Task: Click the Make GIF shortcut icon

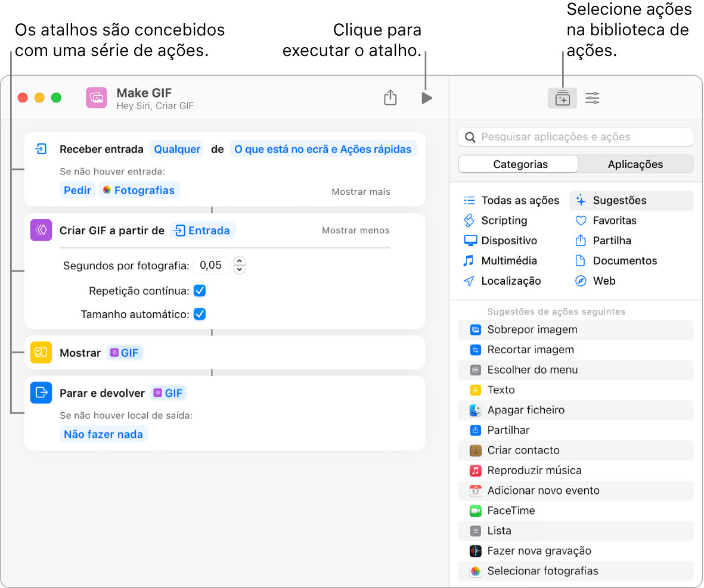Action: click(x=96, y=98)
